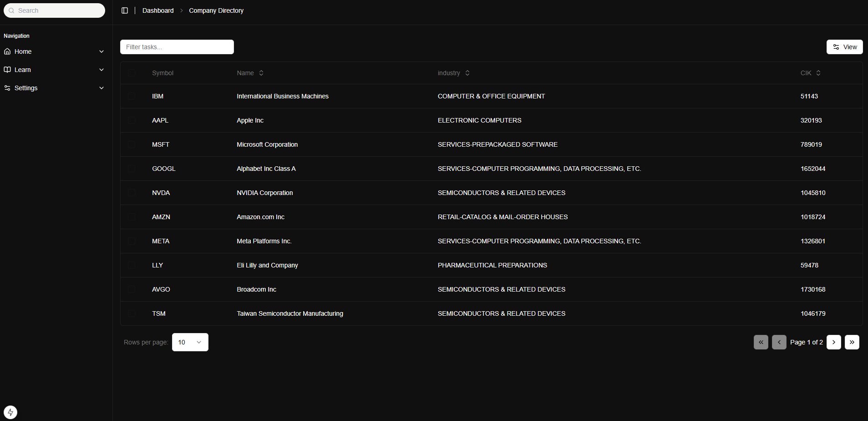Click the Settings sliders icon in sidebar
The image size is (868, 421).
coord(7,88)
